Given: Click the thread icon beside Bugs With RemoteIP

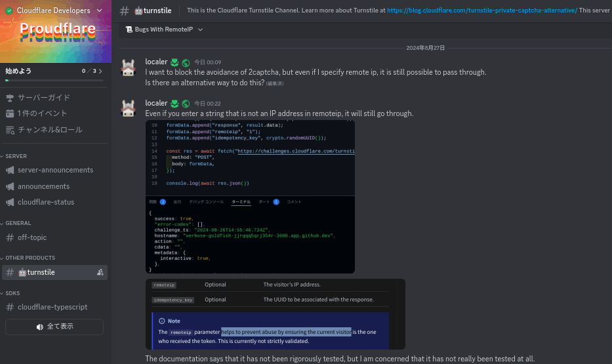Looking at the screenshot, I should pyautogui.click(x=129, y=30).
